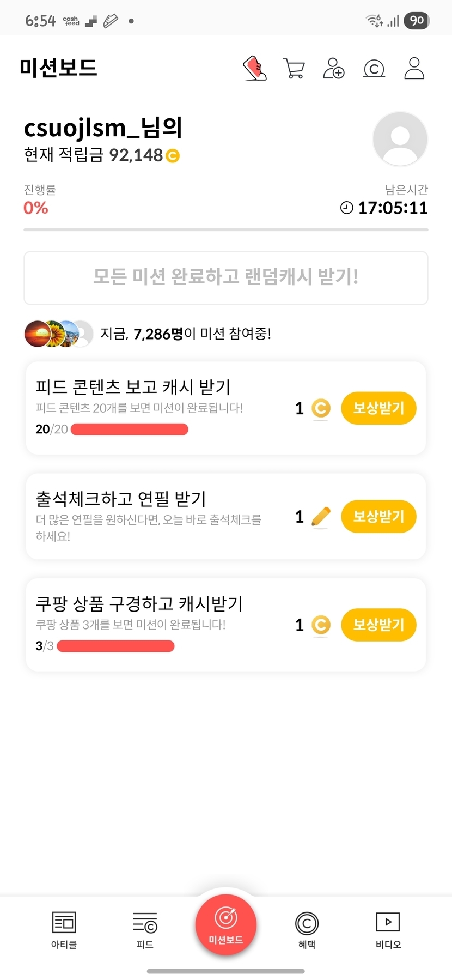Tap the coin icon on Coupang mission
The width and height of the screenshot is (452, 980).
coord(321,625)
